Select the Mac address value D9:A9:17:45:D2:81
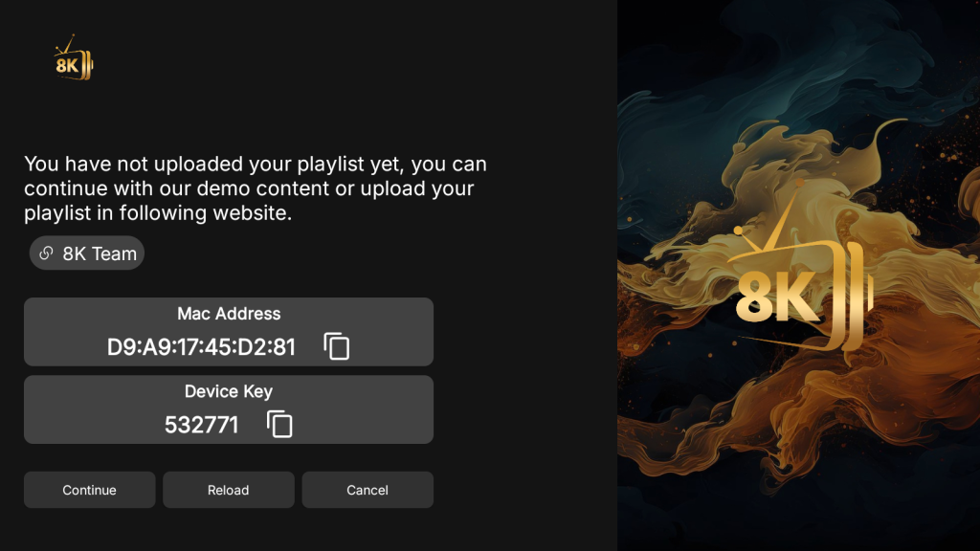Screen dimensions: 980x551 (201, 346)
